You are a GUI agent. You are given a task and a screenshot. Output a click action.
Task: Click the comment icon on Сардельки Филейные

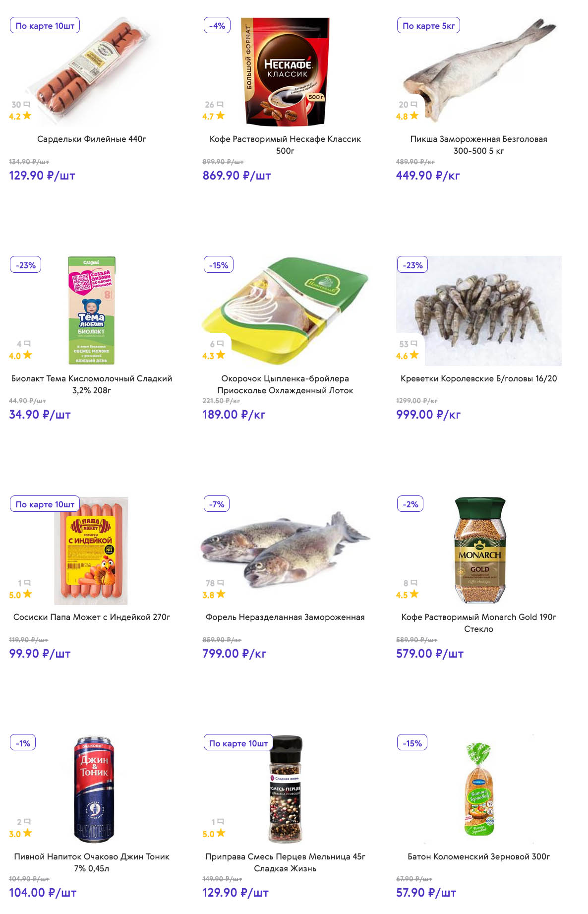(x=27, y=105)
